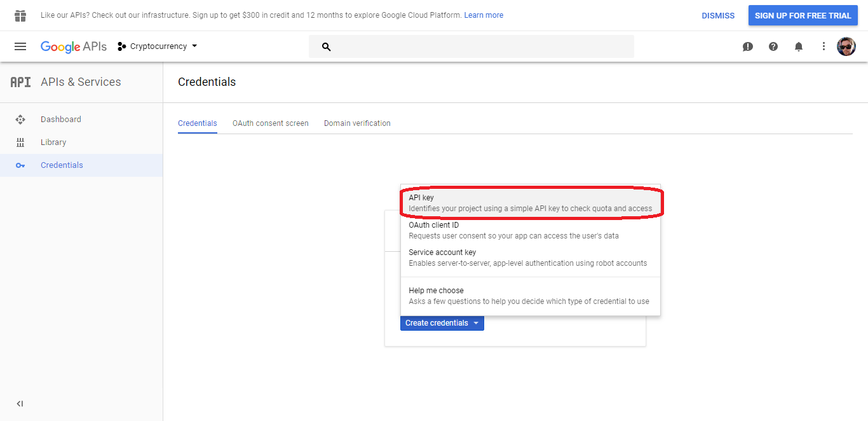Switch to the Credentials tab
868x421 pixels.
coord(198,123)
